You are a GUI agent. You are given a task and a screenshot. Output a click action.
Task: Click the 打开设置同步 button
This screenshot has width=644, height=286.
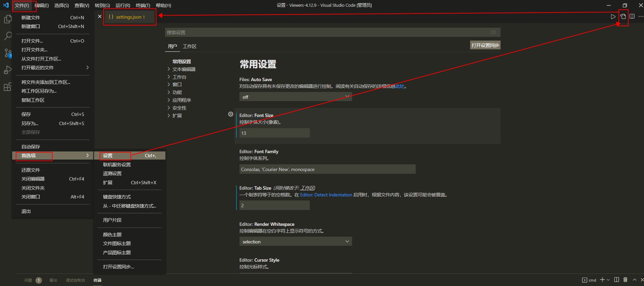click(485, 45)
